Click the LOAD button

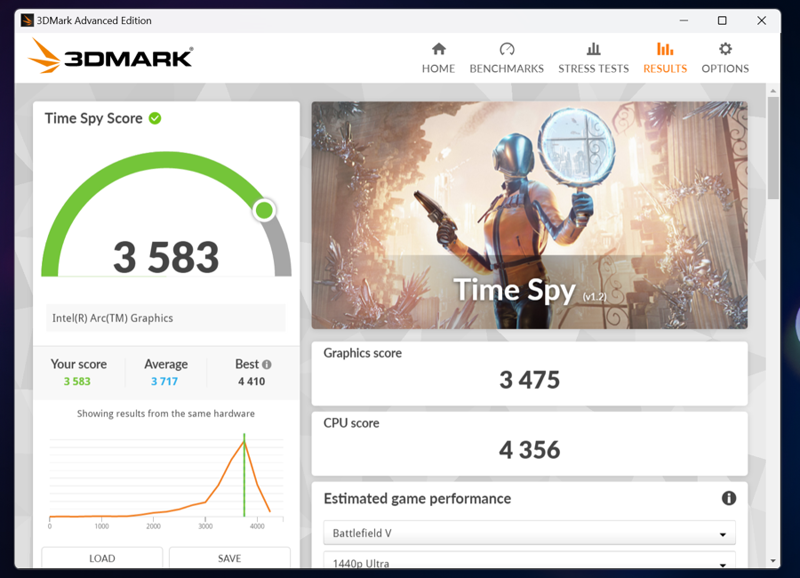(102, 558)
